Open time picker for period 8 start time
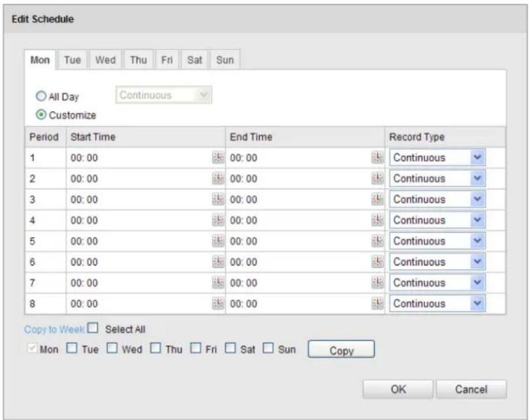Viewport: 529px width, 420px height. pyautogui.click(x=218, y=303)
